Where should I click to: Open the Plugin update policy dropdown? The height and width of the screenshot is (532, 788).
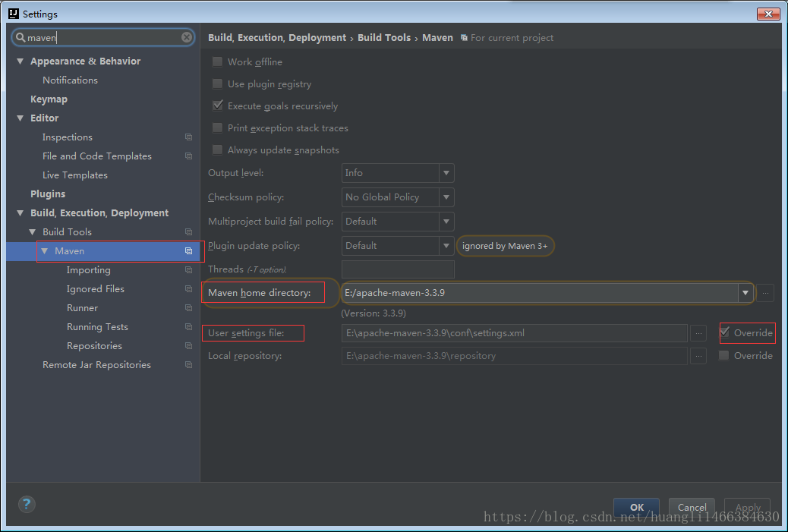click(x=398, y=246)
